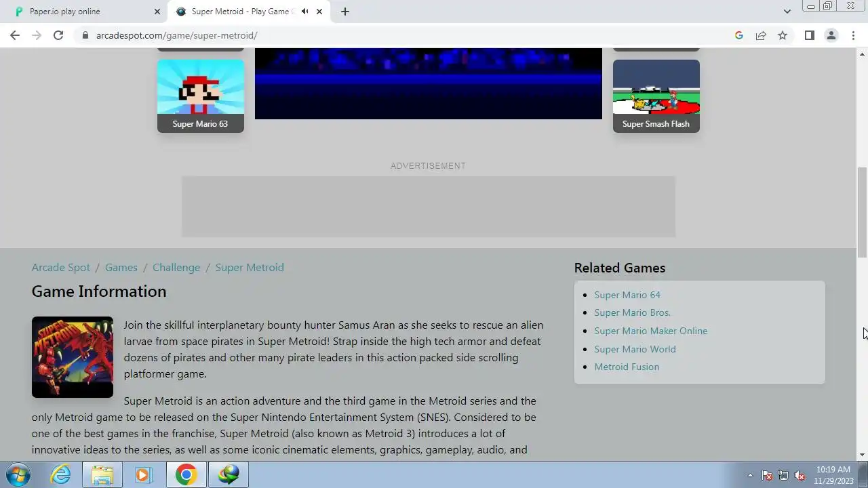Open Google icon in address bar
Screen dimensions: 868x488
pos(739,35)
